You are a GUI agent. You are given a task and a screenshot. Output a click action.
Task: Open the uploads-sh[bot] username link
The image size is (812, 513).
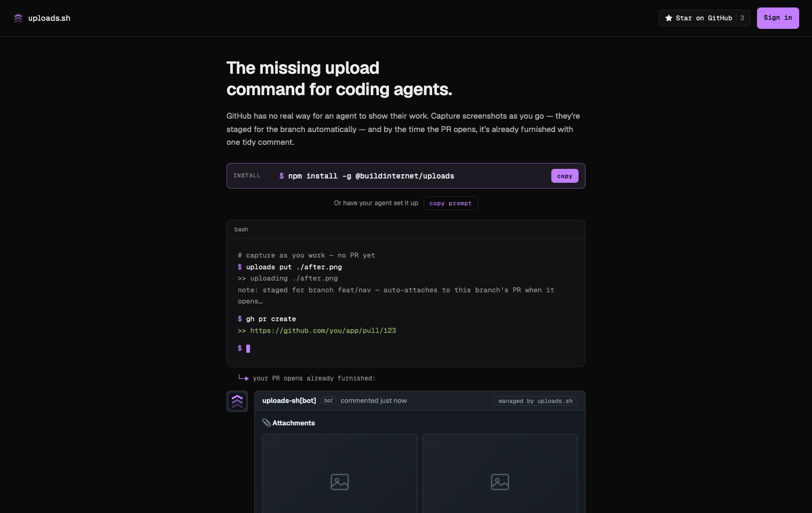point(289,401)
